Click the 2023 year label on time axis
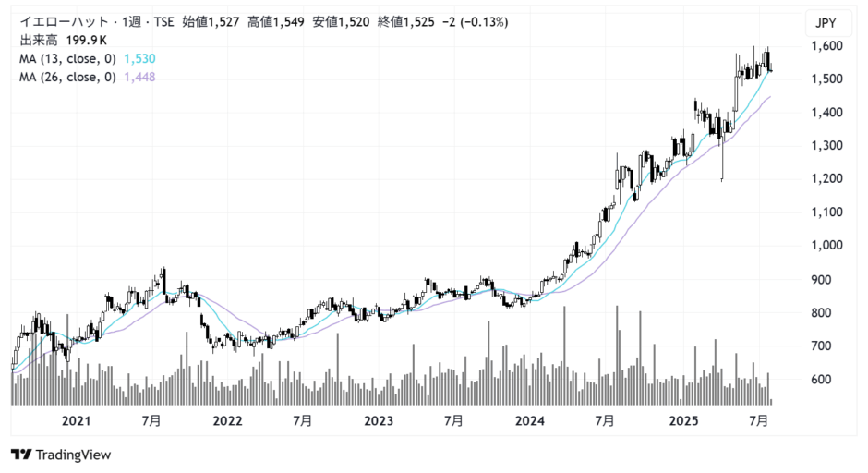The image size is (868, 473). click(379, 421)
